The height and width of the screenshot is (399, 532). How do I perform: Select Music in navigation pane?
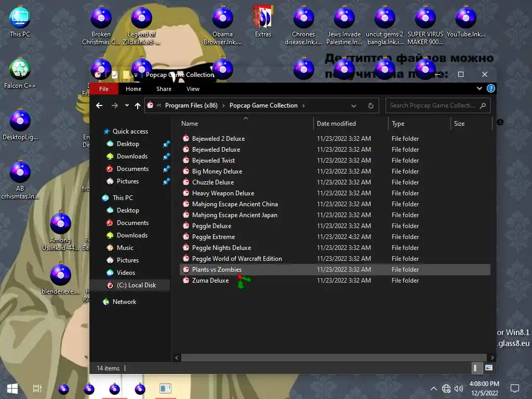tap(125, 248)
